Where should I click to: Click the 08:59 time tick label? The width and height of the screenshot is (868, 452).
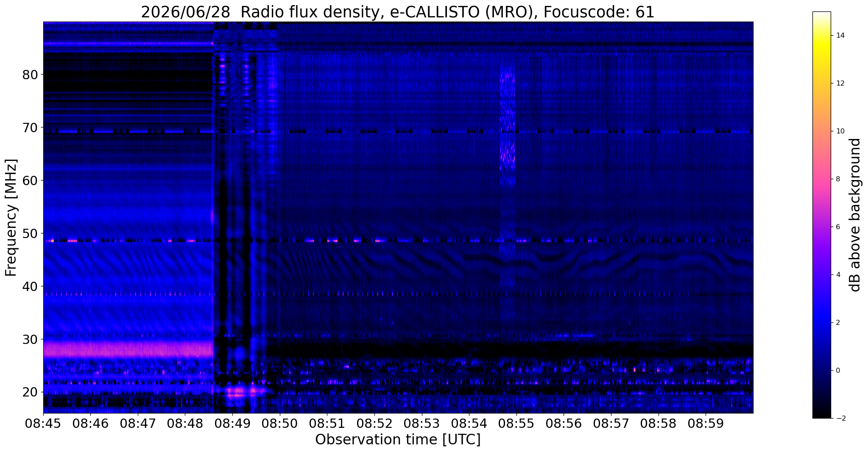click(x=706, y=423)
